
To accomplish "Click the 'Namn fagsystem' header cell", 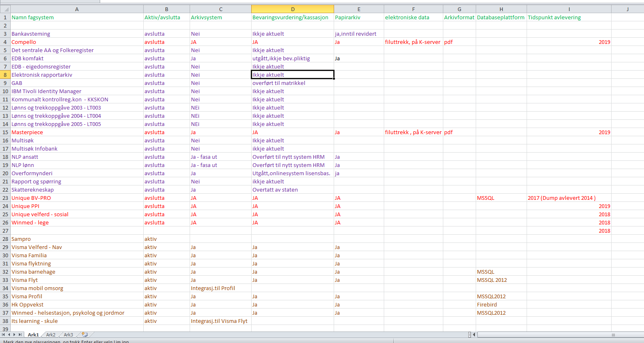I will (x=77, y=17).
